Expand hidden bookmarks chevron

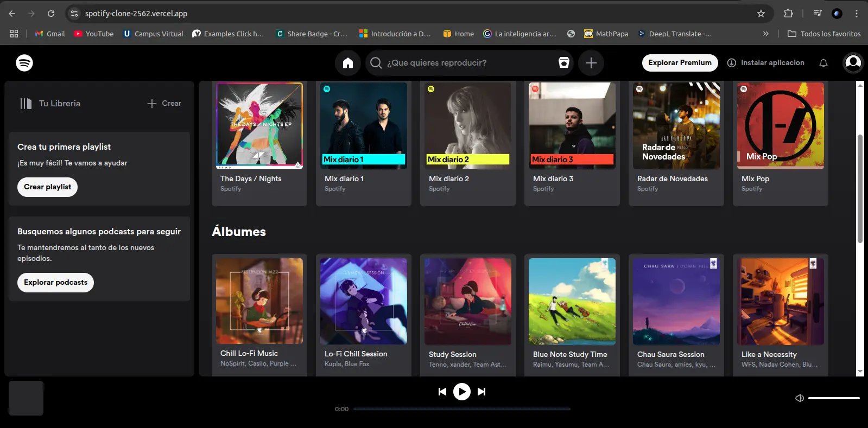pos(766,34)
